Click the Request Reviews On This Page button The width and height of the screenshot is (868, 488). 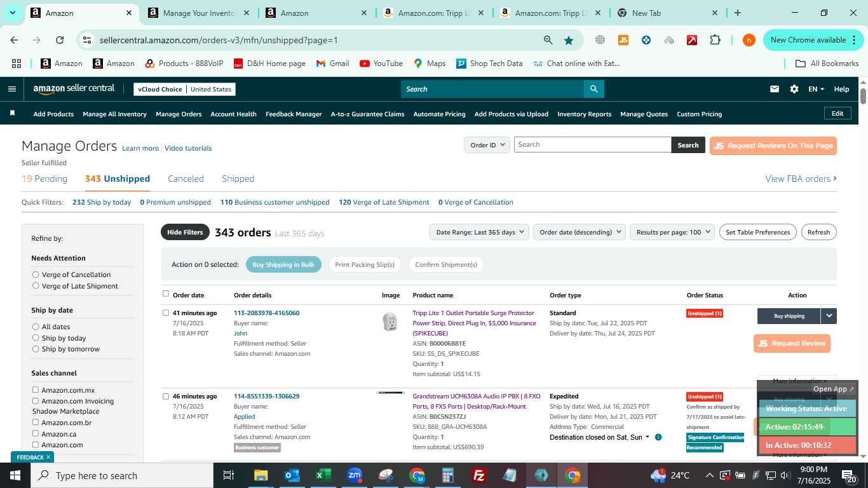(773, 146)
